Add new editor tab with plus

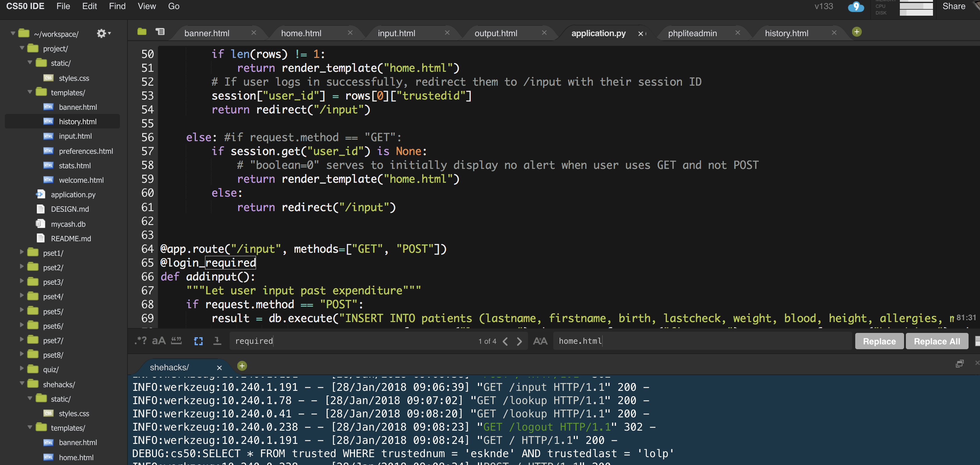(857, 32)
